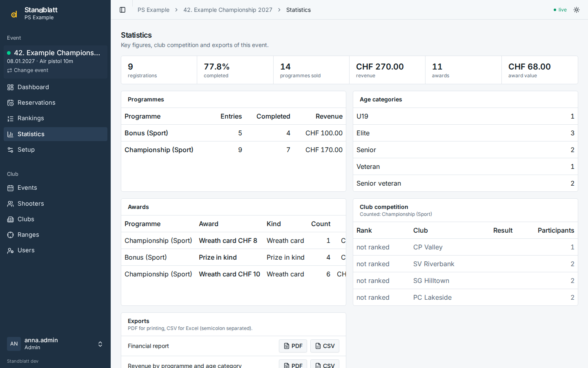Click the U19 age category row
588x368 pixels.
tap(465, 116)
